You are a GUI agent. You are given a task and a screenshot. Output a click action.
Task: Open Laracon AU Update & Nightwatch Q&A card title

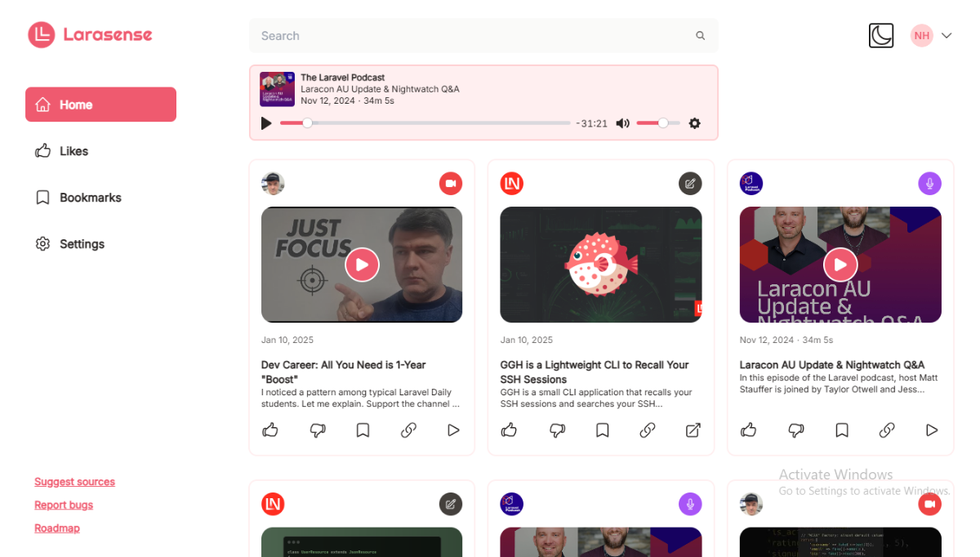(x=832, y=365)
